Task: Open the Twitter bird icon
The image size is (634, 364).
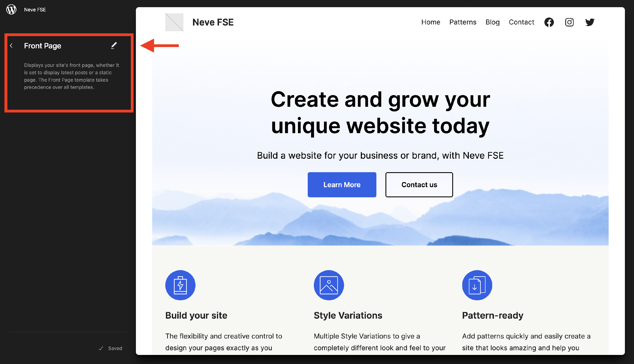Action: pyautogui.click(x=590, y=22)
